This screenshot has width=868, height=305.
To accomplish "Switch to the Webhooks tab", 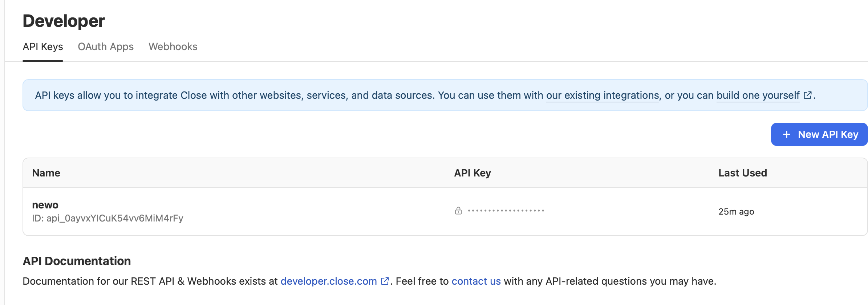I will pos(173,47).
